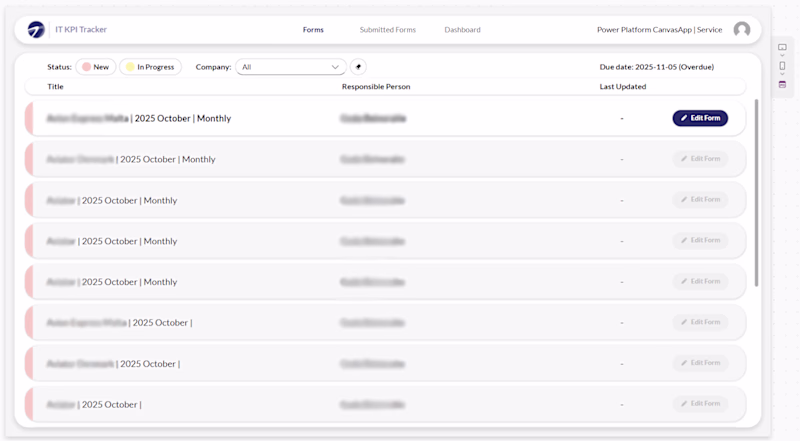Open the Company dropdown showing All

291,67
